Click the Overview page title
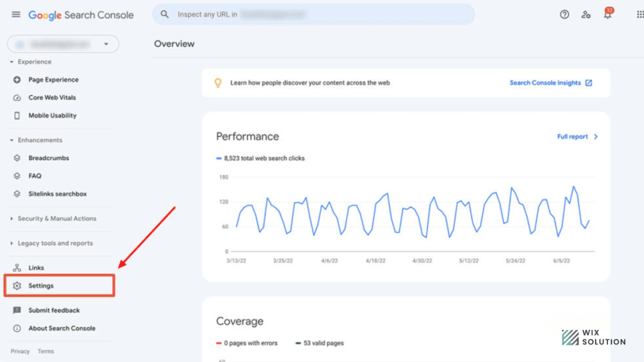This screenshot has width=644, height=362. pyautogui.click(x=174, y=44)
